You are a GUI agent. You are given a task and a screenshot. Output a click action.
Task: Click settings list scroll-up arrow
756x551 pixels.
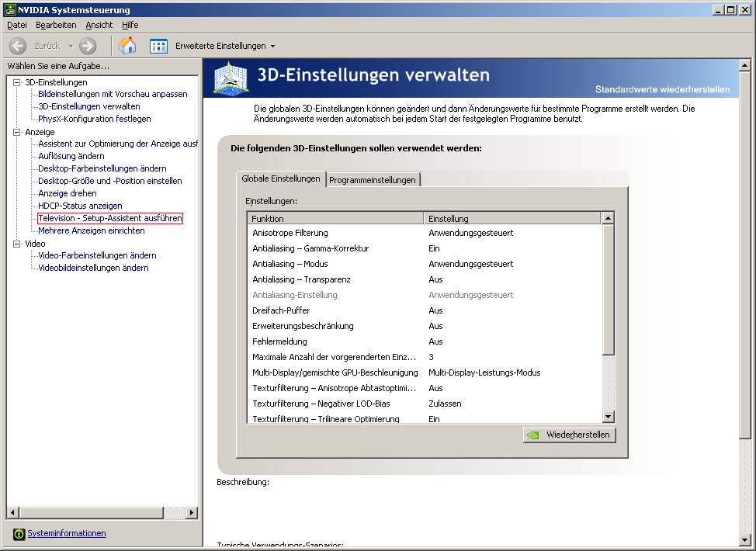(x=609, y=218)
